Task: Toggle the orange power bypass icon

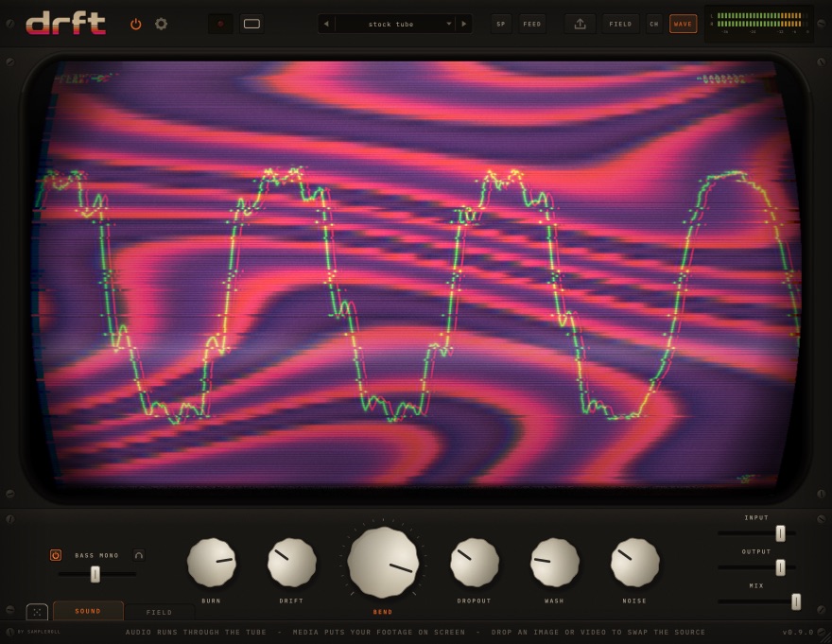Action: click(x=136, y=24)
